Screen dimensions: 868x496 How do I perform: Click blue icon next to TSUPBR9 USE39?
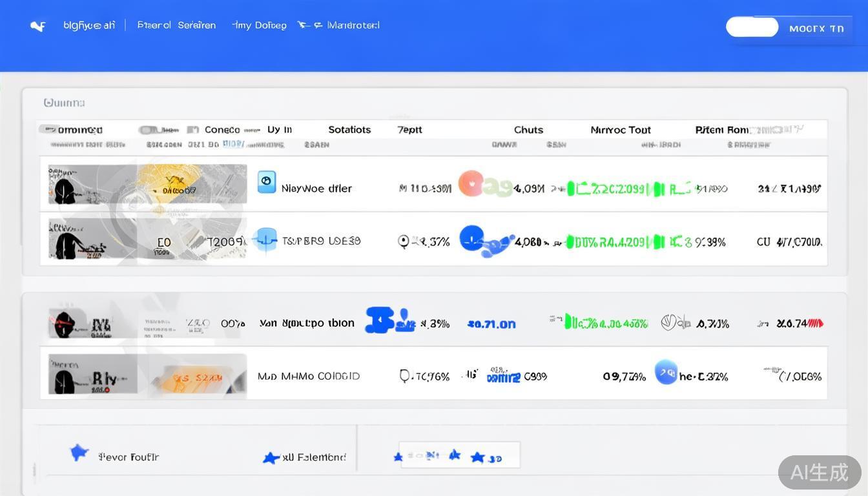265,240
